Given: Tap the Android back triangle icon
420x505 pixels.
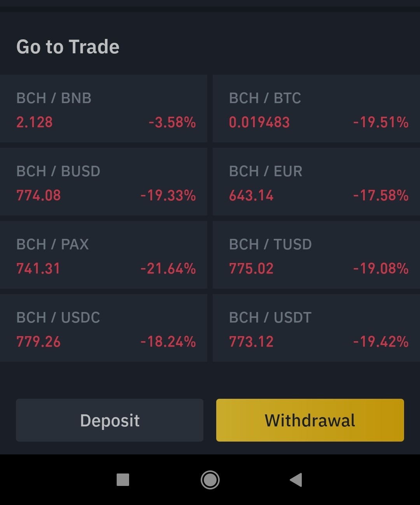Looking at the screenshot, I should 296,480.
